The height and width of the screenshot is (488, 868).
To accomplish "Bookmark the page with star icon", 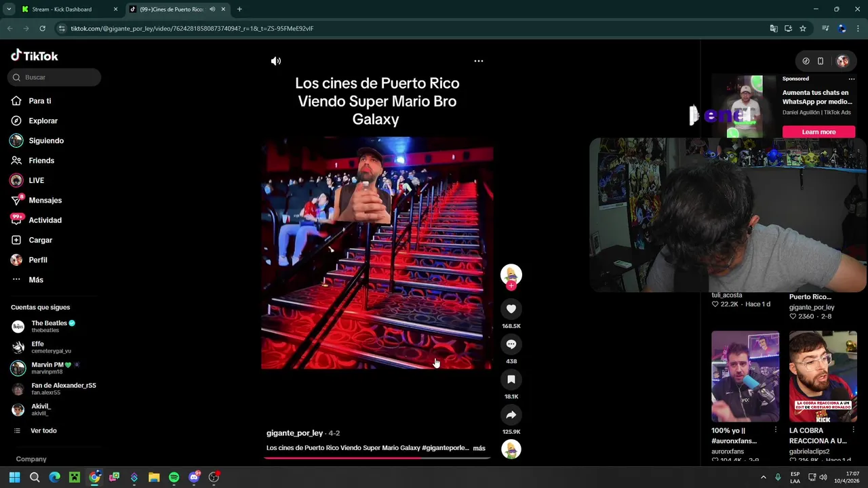I will pos(803,28).
